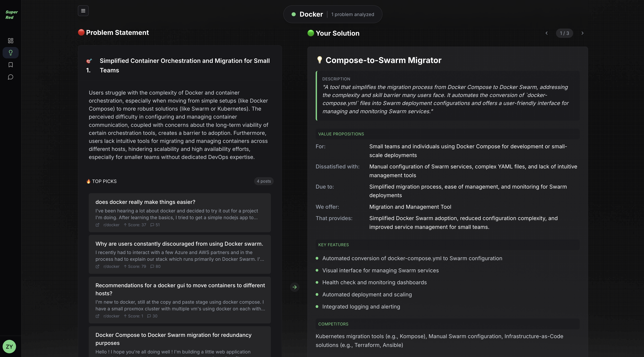Viewport: 644px width, 357px height.
Task: Go to previous solution with left chevron
Action: (546, 33)
